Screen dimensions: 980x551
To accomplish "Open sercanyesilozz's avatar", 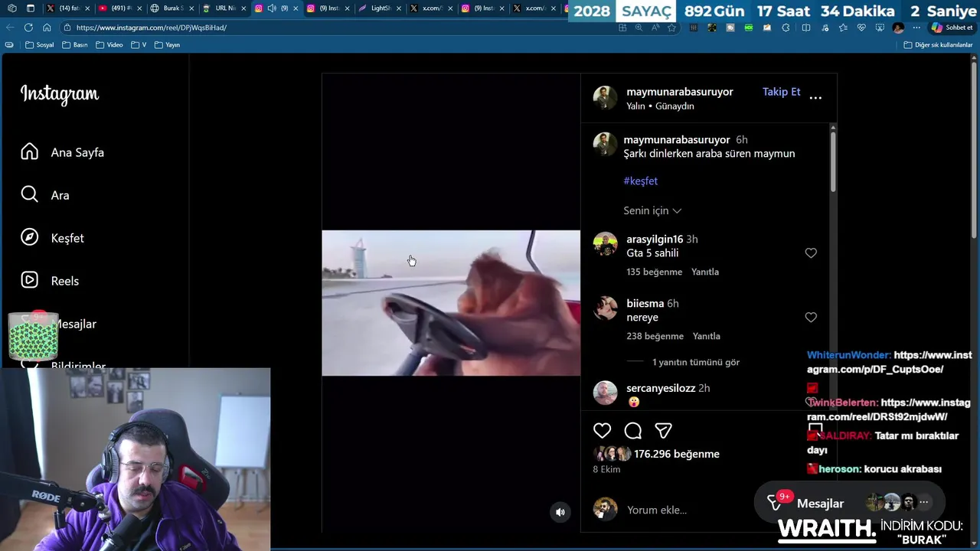I will tap(605, 393).
